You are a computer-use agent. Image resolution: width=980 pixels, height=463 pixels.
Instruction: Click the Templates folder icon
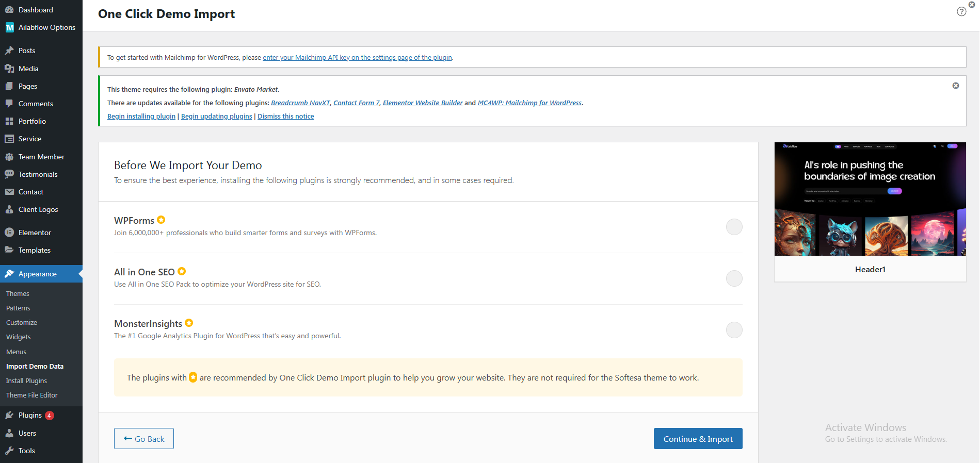click(x=9, y=250)
